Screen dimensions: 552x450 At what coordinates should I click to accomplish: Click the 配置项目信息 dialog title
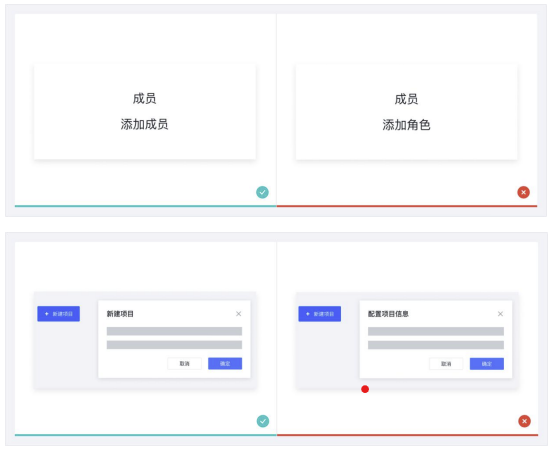388,314
